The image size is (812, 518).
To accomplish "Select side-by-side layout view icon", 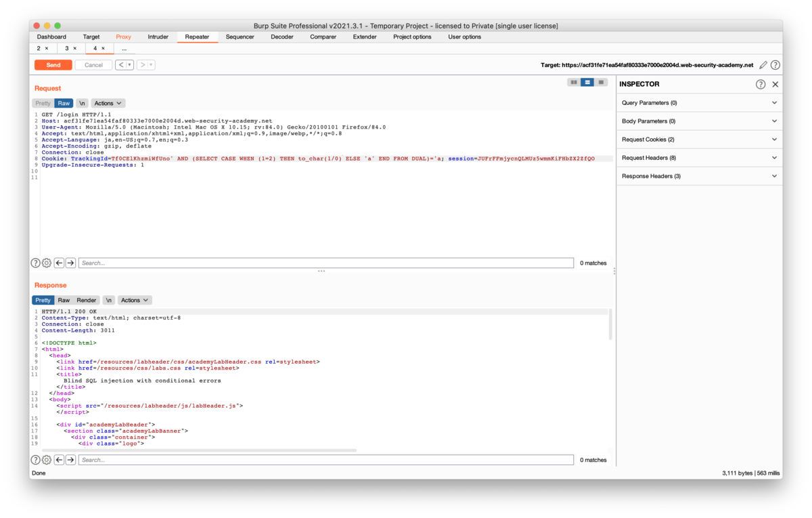I will (574, 82).
